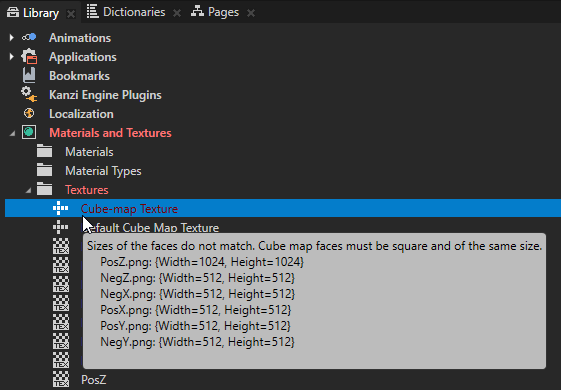Click the Kanzi Engine Plugins icon

pyautogui.click(x=29, y=94)
